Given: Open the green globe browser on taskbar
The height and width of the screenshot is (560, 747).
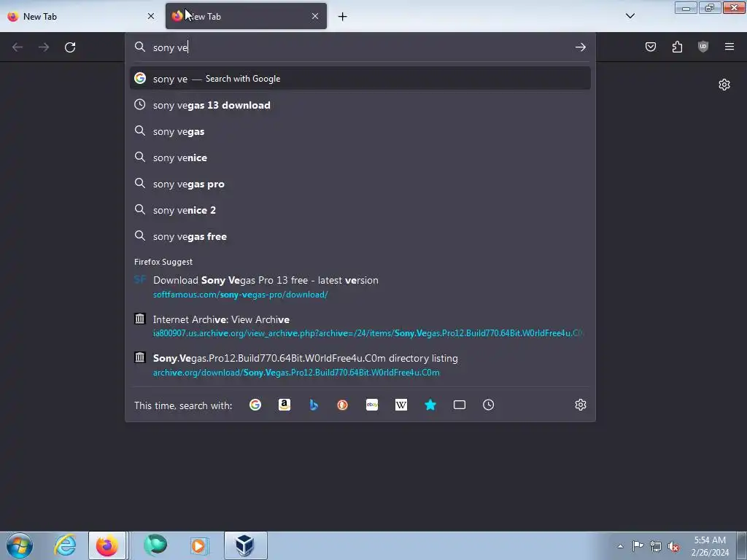Looking at the screenshot, I should pos(155,545).
